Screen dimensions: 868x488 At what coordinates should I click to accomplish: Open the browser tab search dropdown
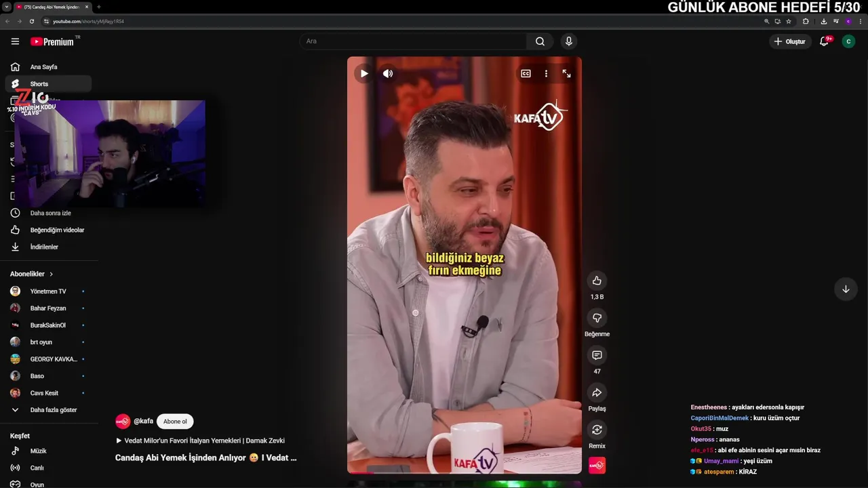click(x=6, y=7)
